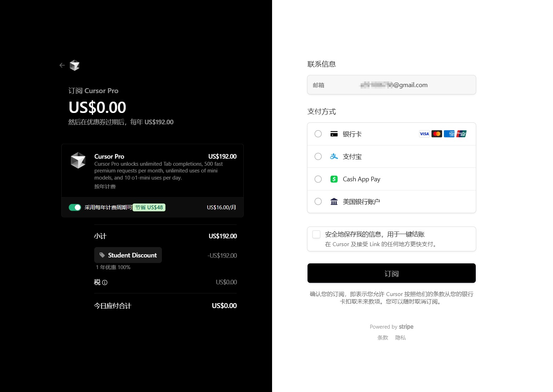Open the 条款 terms link
The height and width of the screenshot is (392, 553).
383,338
